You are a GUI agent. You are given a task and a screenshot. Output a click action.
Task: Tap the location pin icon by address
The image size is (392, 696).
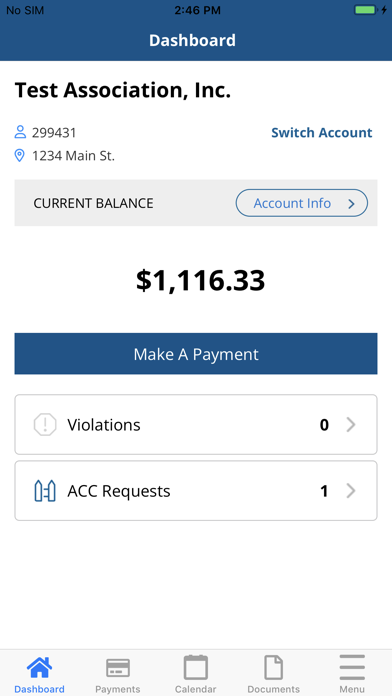20,156
